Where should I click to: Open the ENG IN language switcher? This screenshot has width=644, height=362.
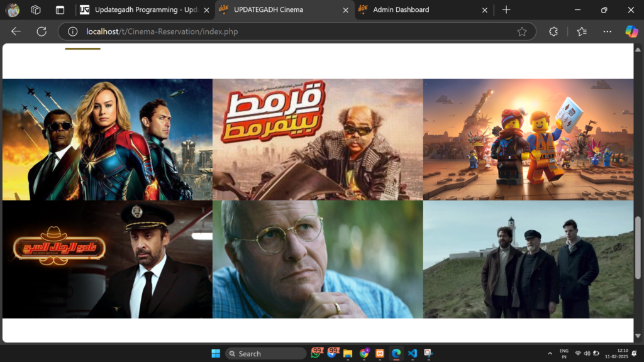click(564, 353)
